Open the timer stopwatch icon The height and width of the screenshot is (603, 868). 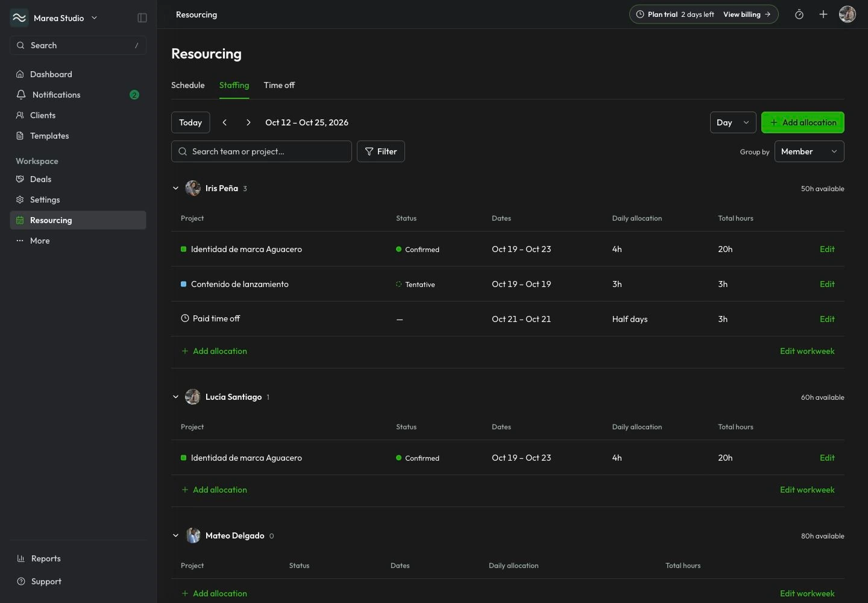(x=799, y=14)
